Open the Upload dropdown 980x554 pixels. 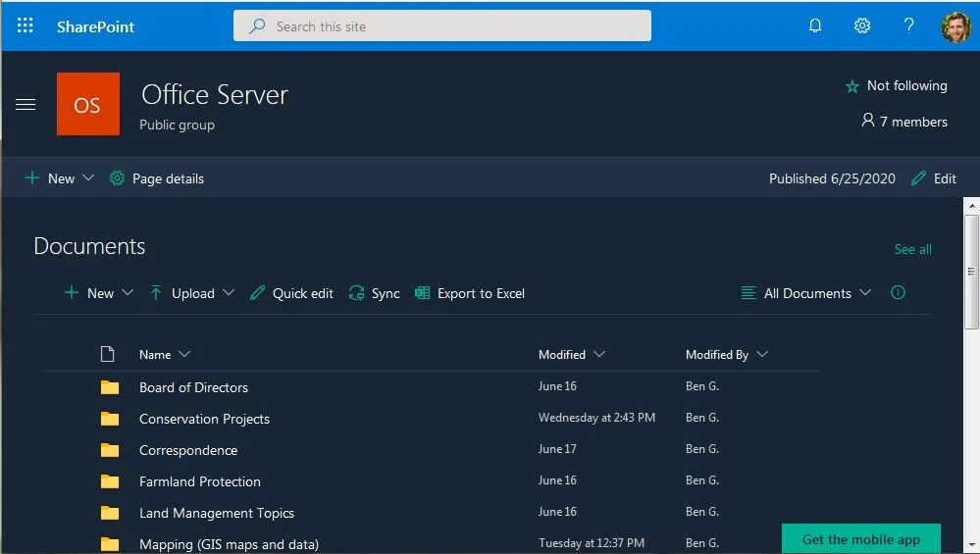click(192, 293)
